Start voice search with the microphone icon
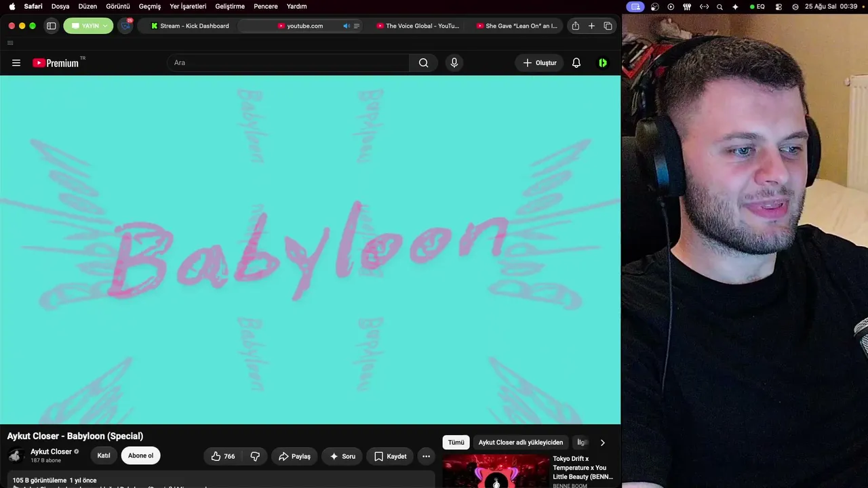868x488 pixels. point(454,63)
